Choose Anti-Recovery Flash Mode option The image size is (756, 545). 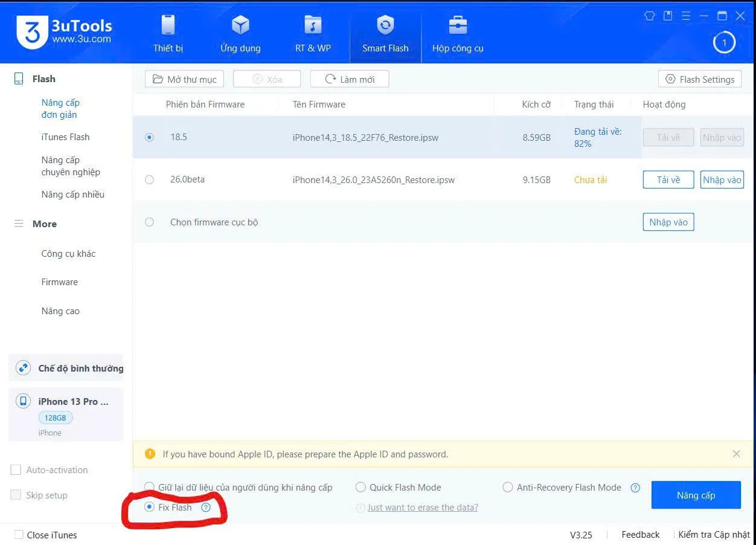[508, 487]
